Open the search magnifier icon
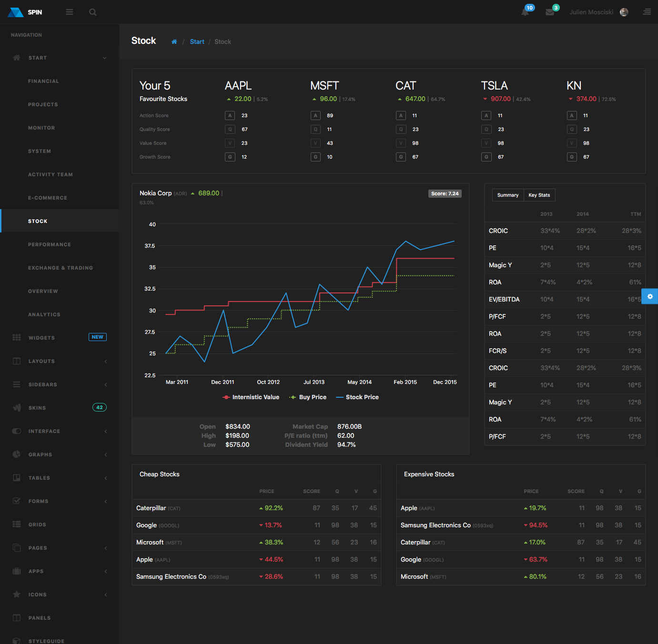 pos(93,12)
